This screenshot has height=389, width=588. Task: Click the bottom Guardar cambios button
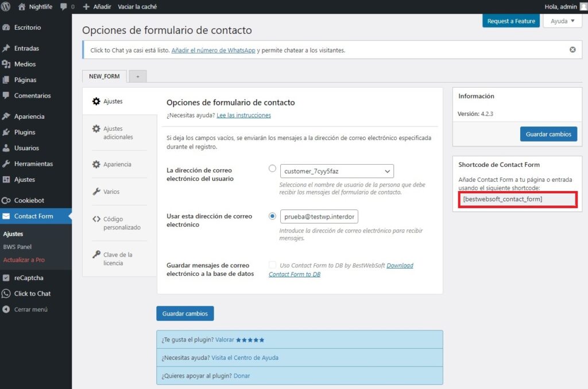[x=185, y=313]
